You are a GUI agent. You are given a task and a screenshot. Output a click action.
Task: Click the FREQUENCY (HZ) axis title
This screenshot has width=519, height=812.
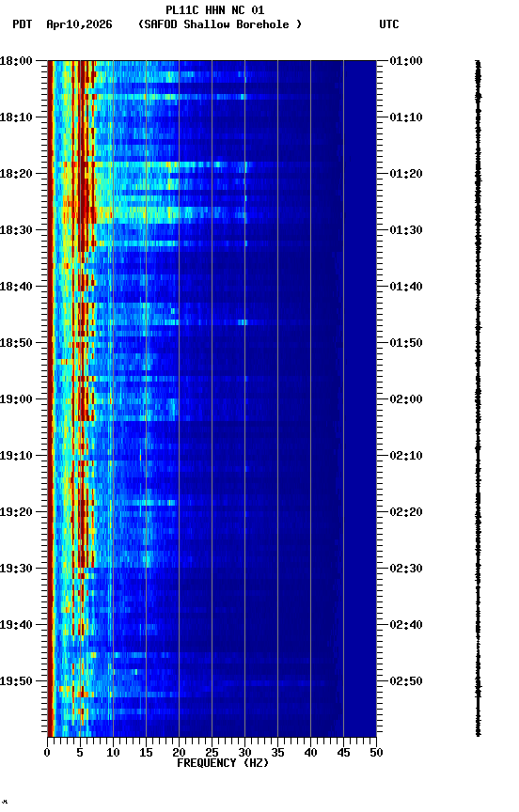coord(223,763)
